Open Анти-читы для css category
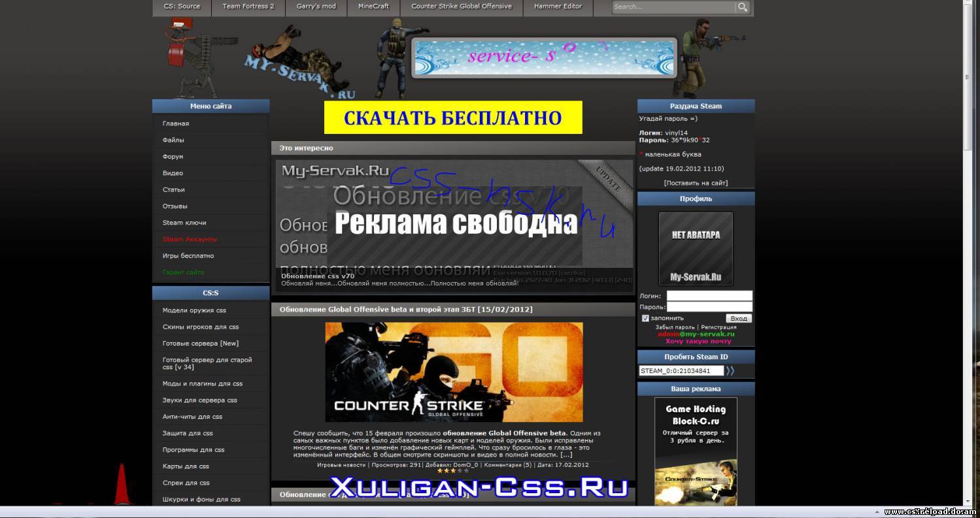Screen dimensions: 980x518 192,417
